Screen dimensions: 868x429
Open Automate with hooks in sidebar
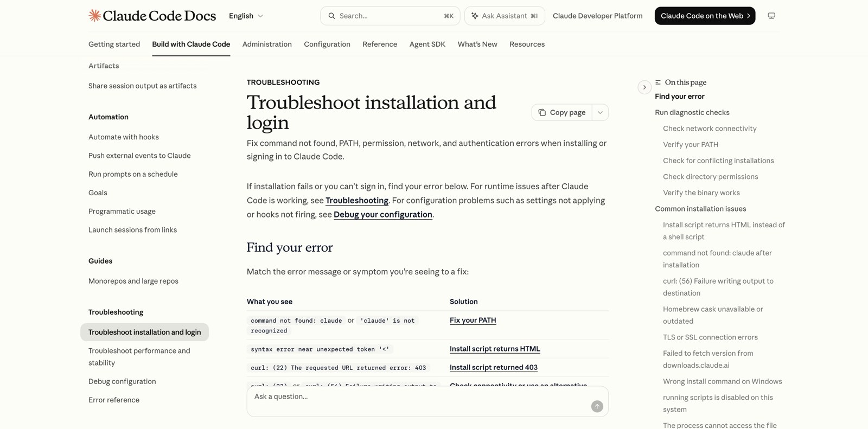tap(124, 137)
